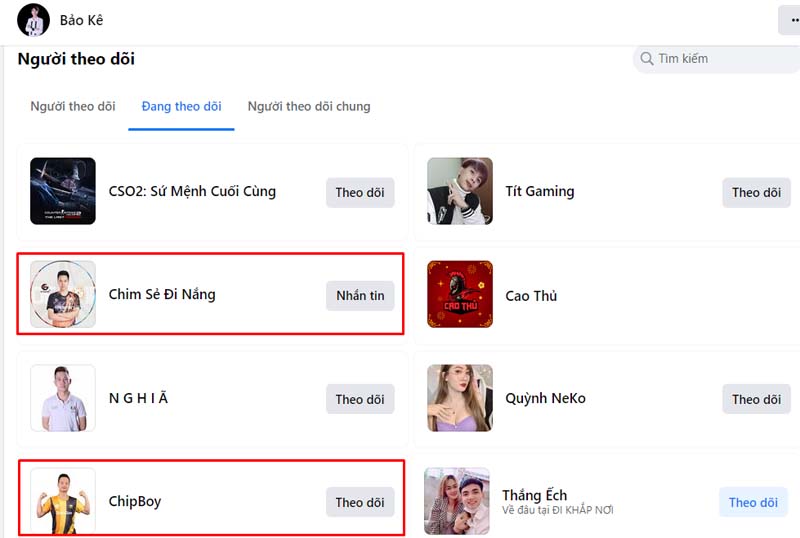Follow Tít Gaming with Theo dõi button

[x=756, y=192]
